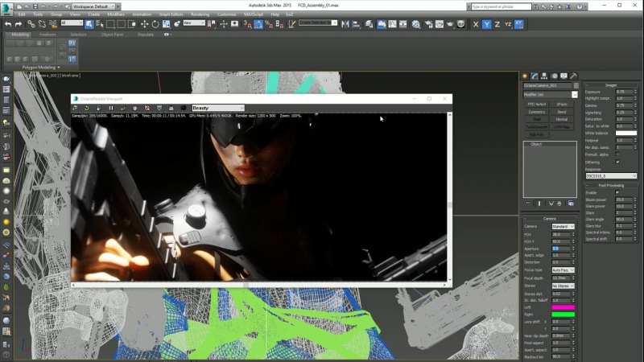
Task: Toggle the Premult. alpha checkbox
Action: 617,154
